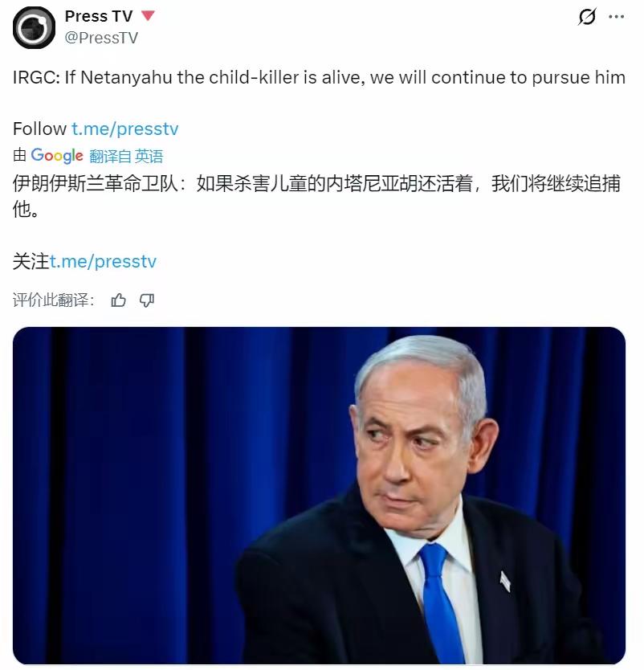The image size is (644, 670).
Task: Open t.me/presstv link after Follow
Action: (x=124, y=129)
